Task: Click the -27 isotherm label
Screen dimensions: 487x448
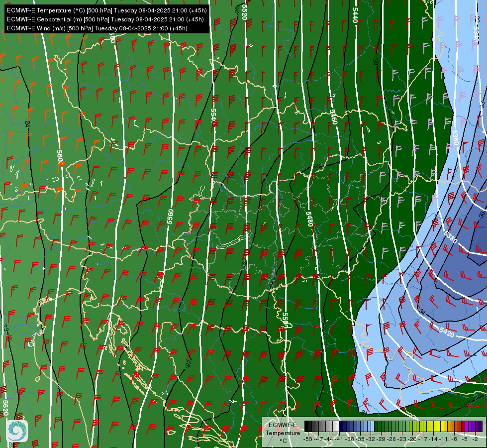Action: [189, 363]
